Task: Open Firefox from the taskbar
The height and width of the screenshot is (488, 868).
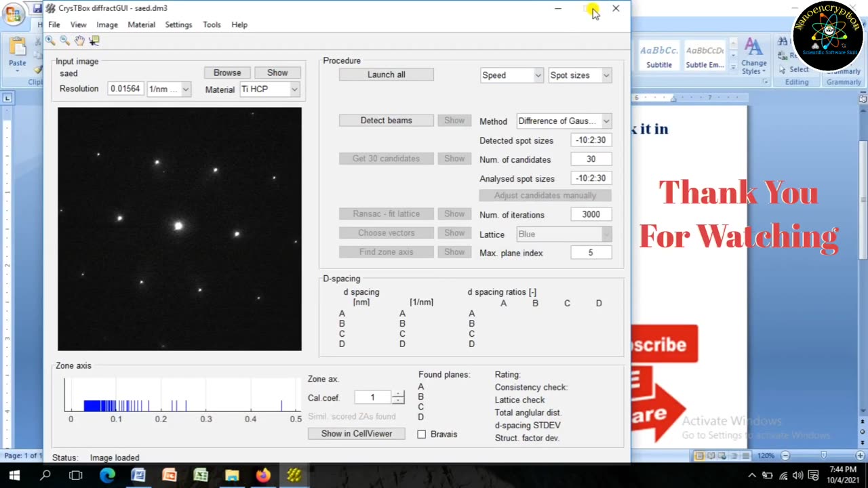Action: (x=263, y=476)
